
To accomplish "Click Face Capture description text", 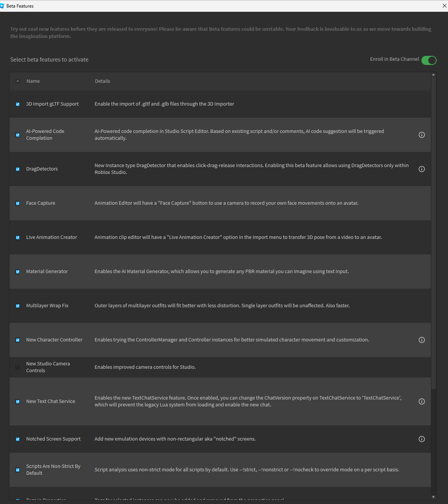I will pos(226,203).
